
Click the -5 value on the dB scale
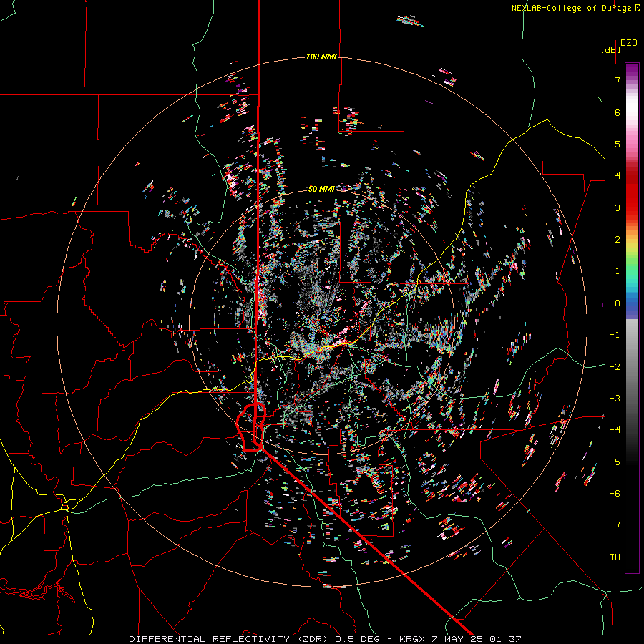coord(615,462)
